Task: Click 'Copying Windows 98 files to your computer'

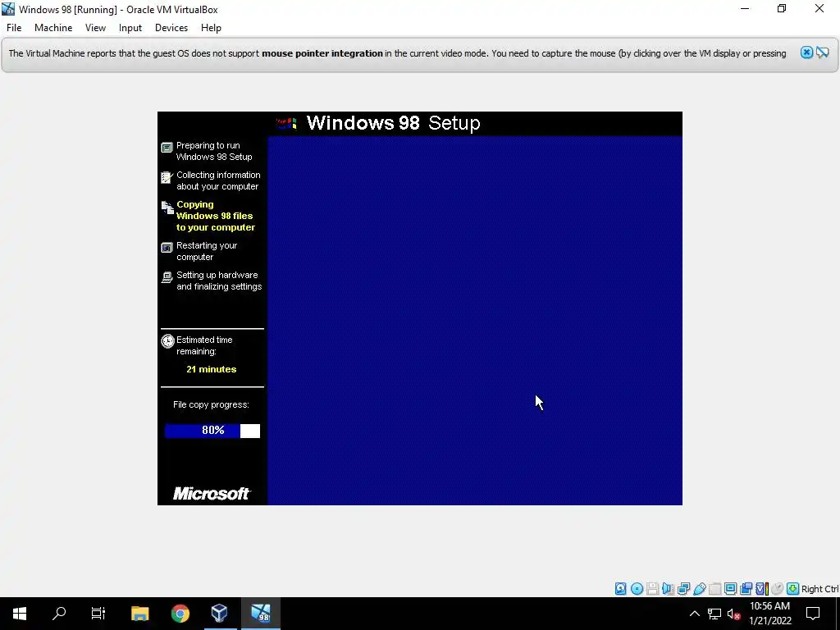Action: [x=216, y=216]
